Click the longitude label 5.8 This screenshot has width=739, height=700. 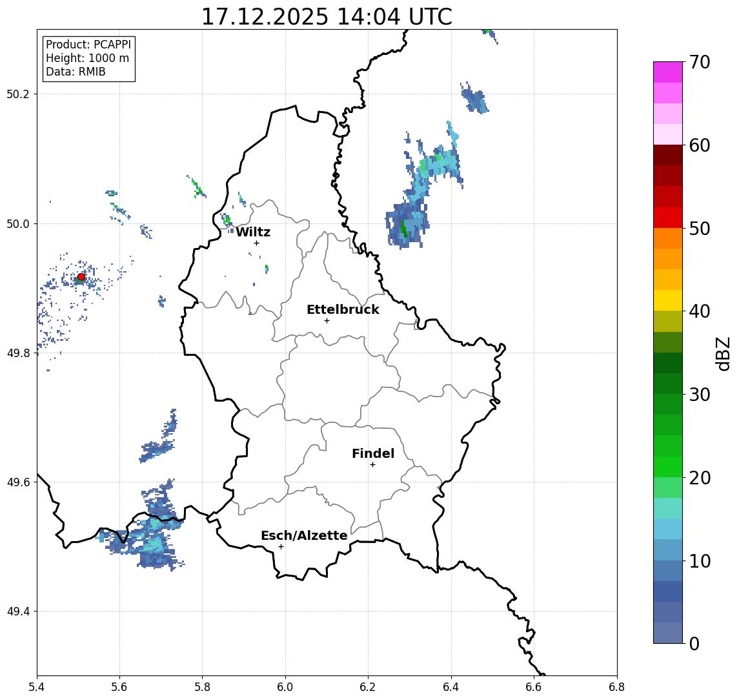(203, 687)
